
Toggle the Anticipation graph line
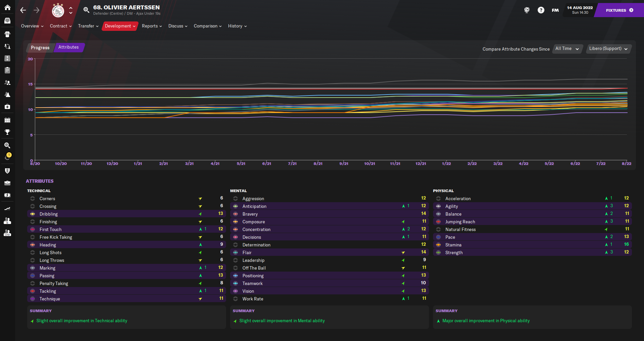point(235,206)
